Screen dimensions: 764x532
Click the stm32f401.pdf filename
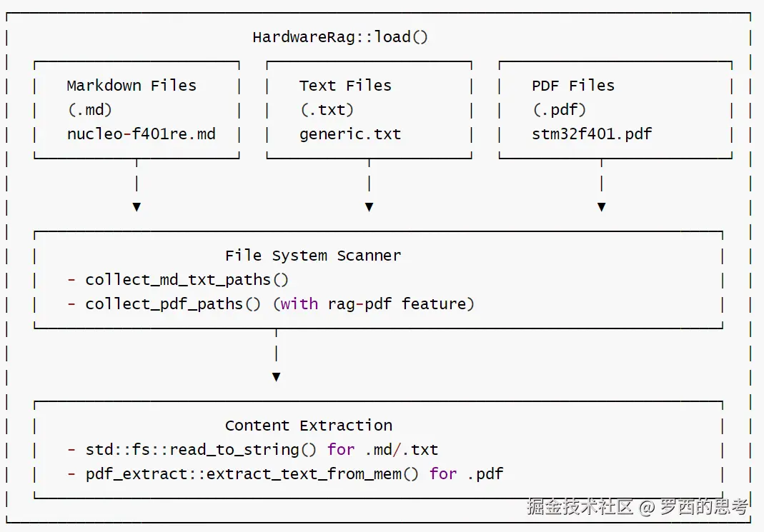592,134
